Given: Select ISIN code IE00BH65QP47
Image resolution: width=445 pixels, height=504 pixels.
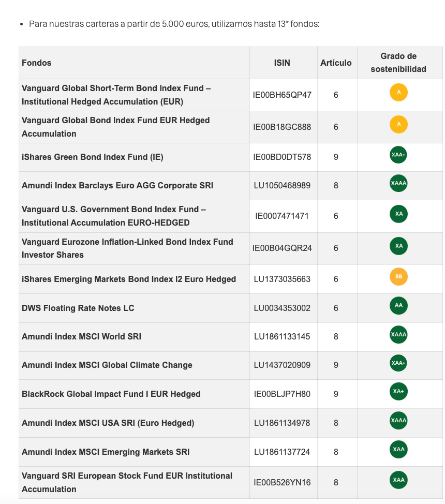Looking at the screenshot, I should pyautogui.click(x=282, y=95).
